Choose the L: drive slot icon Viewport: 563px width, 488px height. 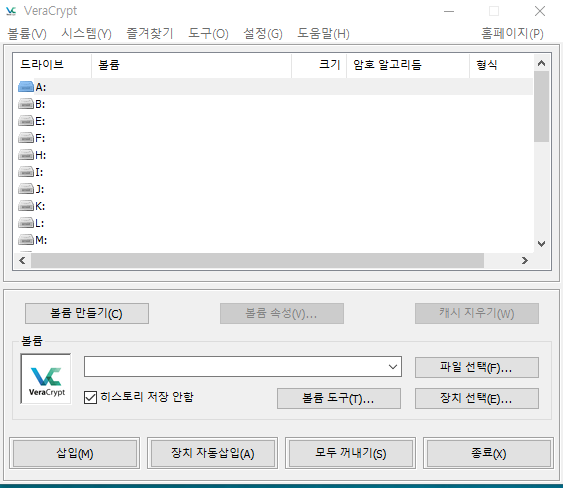26,223
